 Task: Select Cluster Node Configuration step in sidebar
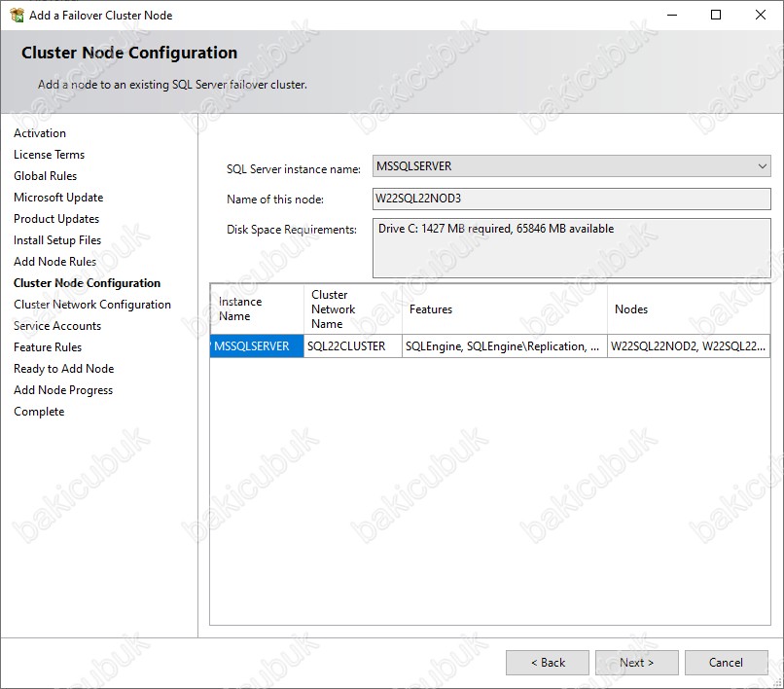87,283
